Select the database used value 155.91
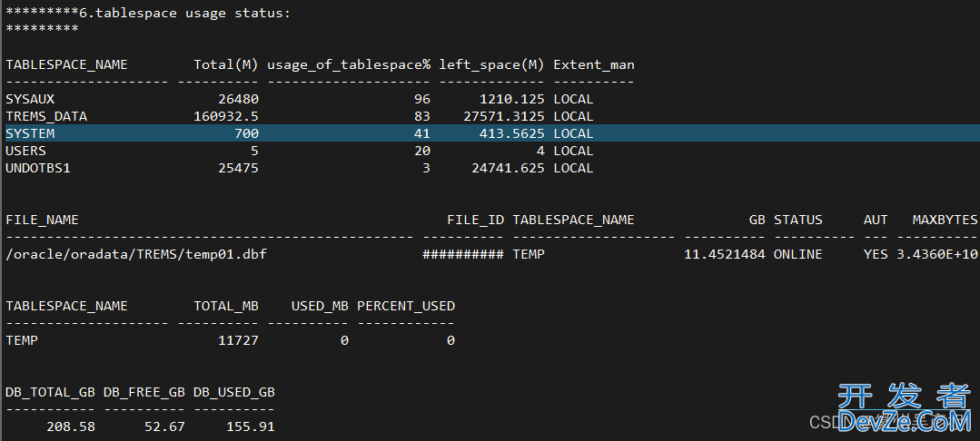The height and width of the screenshot is (441, 980). [x=251, y=426]
